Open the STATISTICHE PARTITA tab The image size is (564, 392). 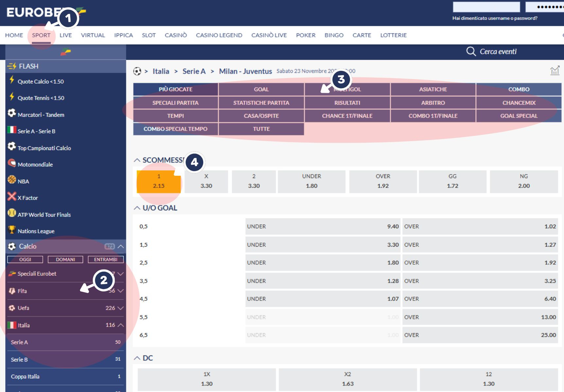pyautogui.click(x=261, y=103)
